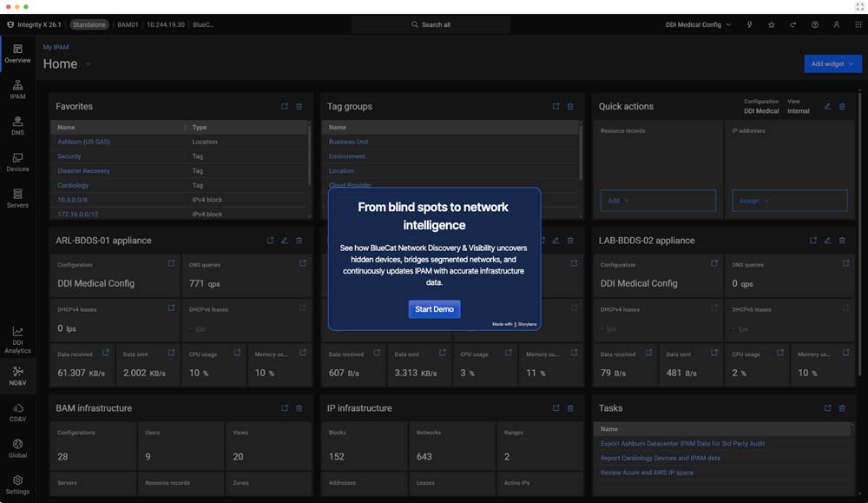Open Favorites widget in new view
868x503 pixels.
point(285,106)
